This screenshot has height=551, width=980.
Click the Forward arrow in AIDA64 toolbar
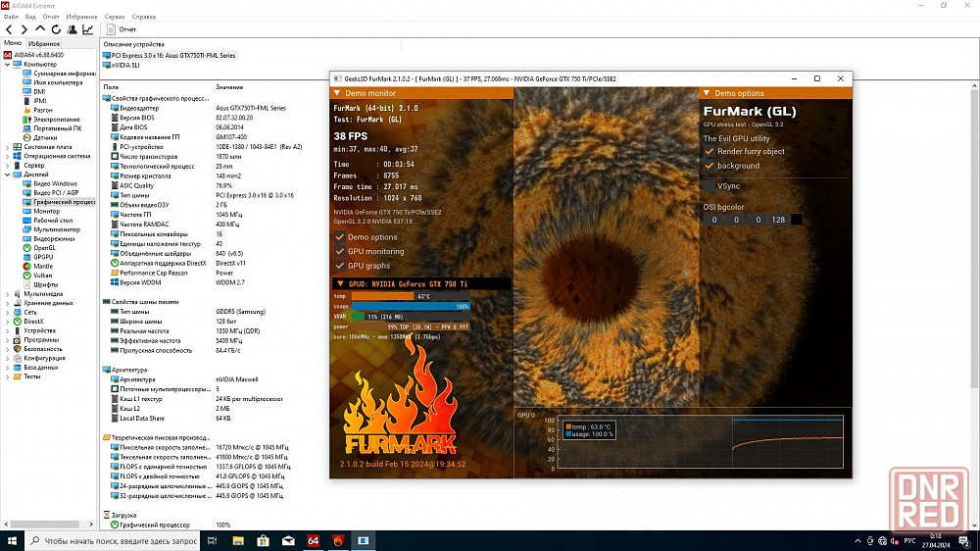coord(24,29)
